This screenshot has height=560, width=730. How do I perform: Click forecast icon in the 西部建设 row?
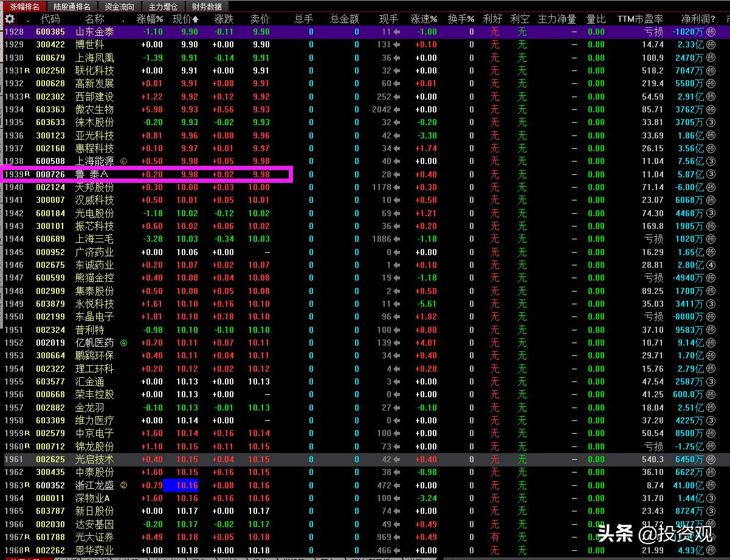tap(711, 97)
